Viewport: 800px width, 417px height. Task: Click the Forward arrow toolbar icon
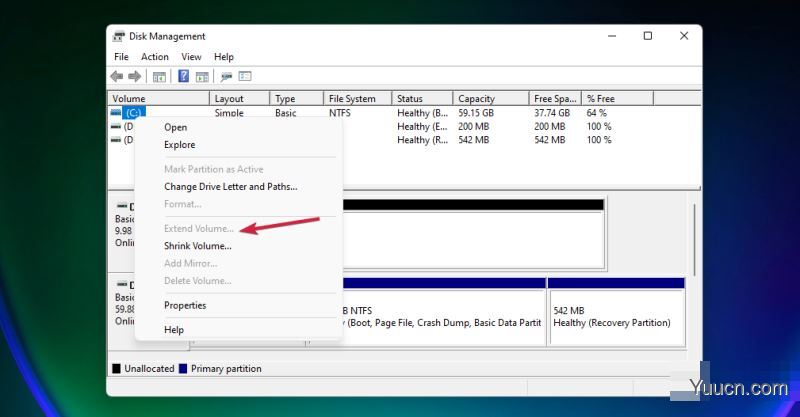point(135,77)
